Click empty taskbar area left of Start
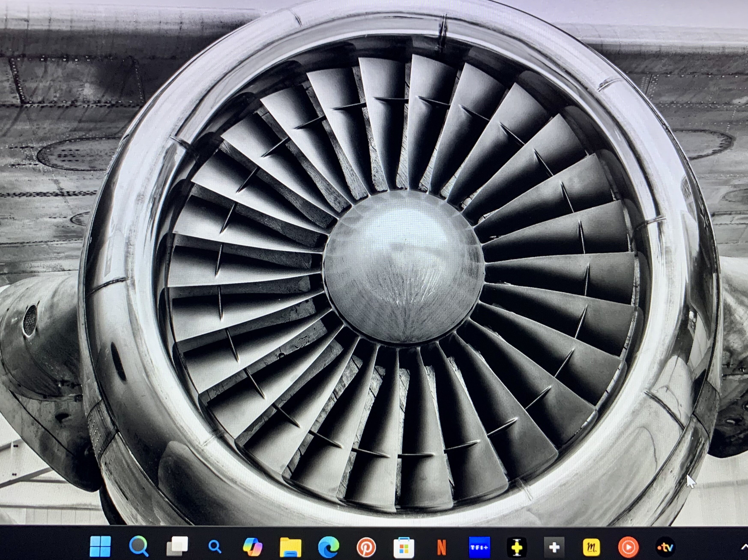748x560 pixels. [40, 547]
